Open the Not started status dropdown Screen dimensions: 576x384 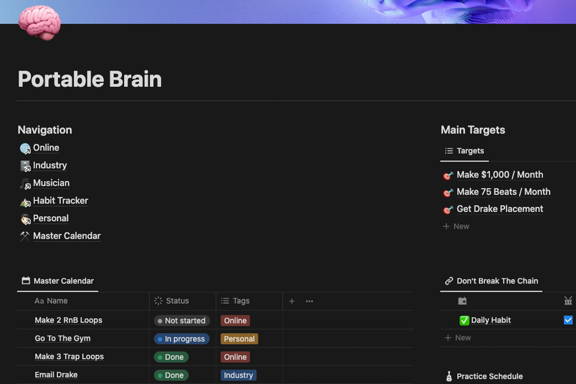(181, 320)
